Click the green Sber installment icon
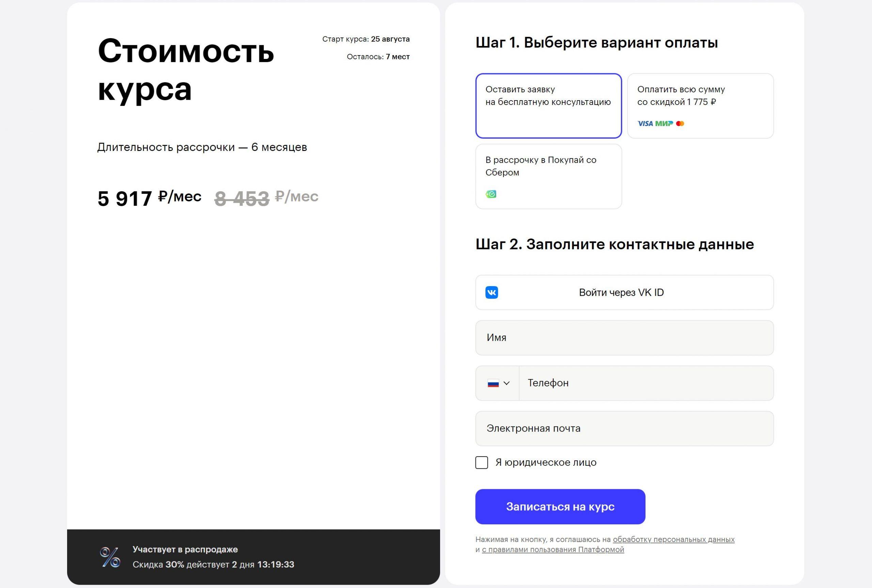 (491, 194)
